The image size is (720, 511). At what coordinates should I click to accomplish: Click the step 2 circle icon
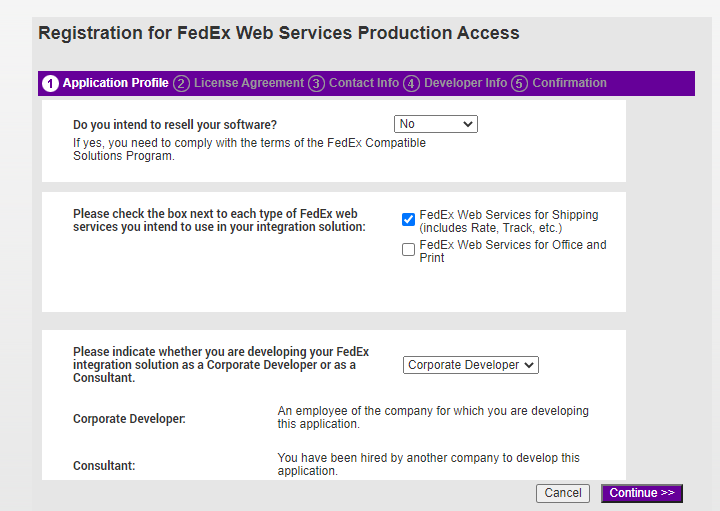point(181,84)
